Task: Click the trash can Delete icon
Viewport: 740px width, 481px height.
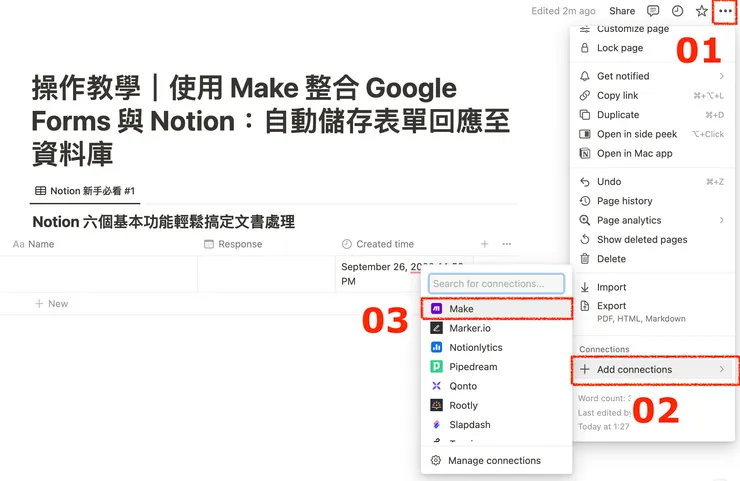Action: pos(584,259)
